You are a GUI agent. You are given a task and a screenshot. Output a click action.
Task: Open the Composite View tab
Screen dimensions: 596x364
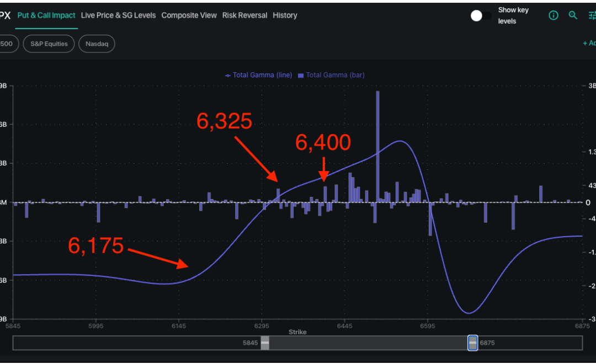click(189, 15)
